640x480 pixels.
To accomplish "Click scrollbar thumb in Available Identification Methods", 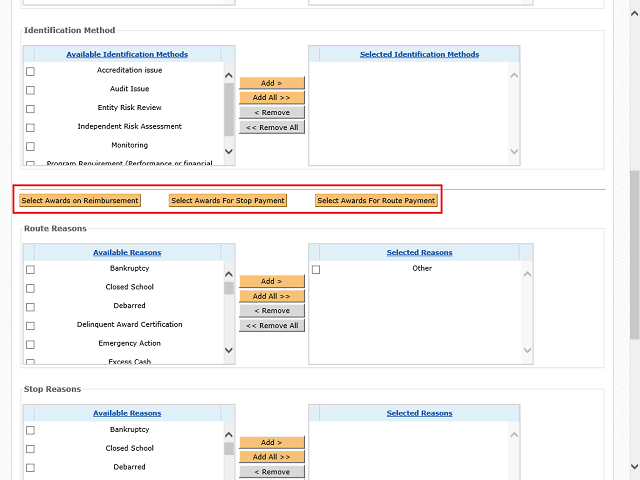I will (229, 109).
